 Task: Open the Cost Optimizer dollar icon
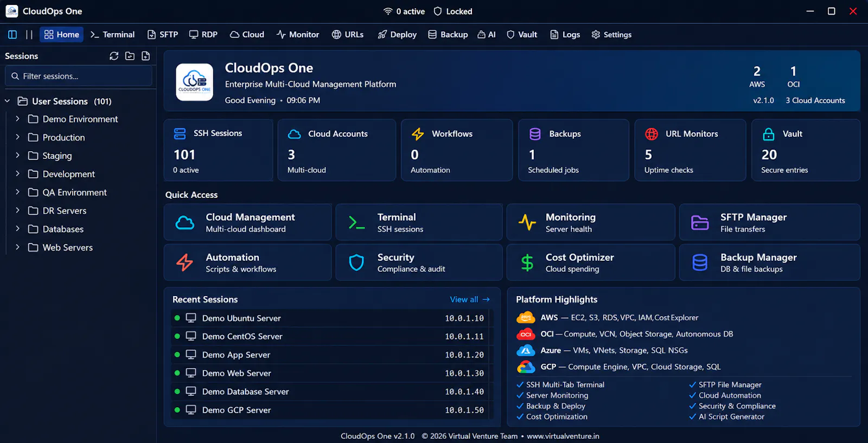[x=527, y=262]
